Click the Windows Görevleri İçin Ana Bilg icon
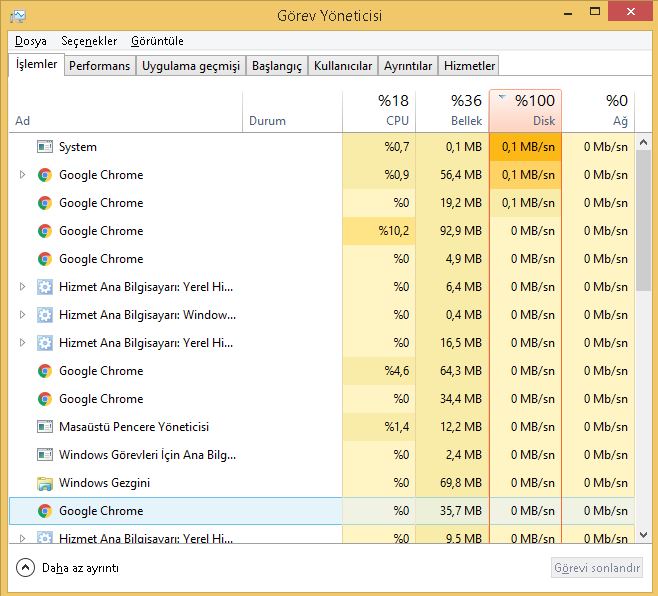 pyautogui.click(x=44, y=455)
